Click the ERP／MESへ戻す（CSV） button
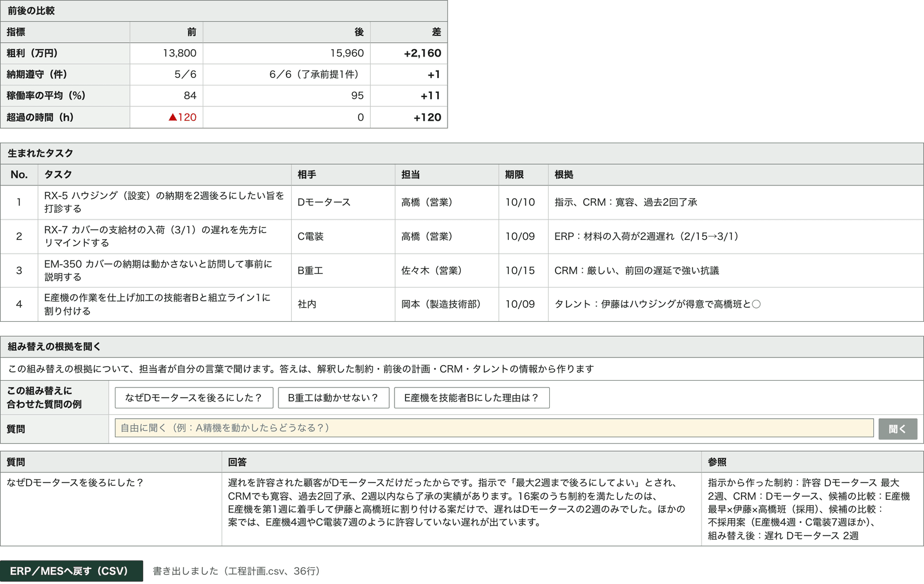Screen dimensions: 924x584 (x=71, y=571)
